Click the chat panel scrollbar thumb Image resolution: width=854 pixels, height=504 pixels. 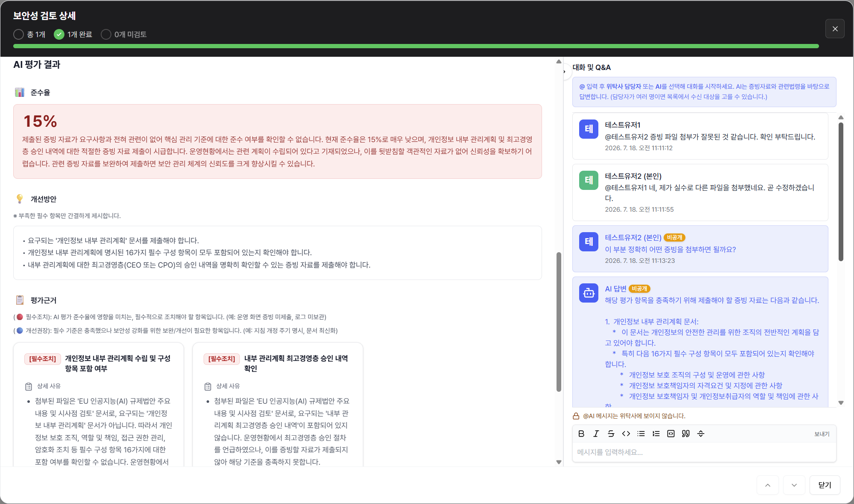pyautogui.click(x=841, y=192)
